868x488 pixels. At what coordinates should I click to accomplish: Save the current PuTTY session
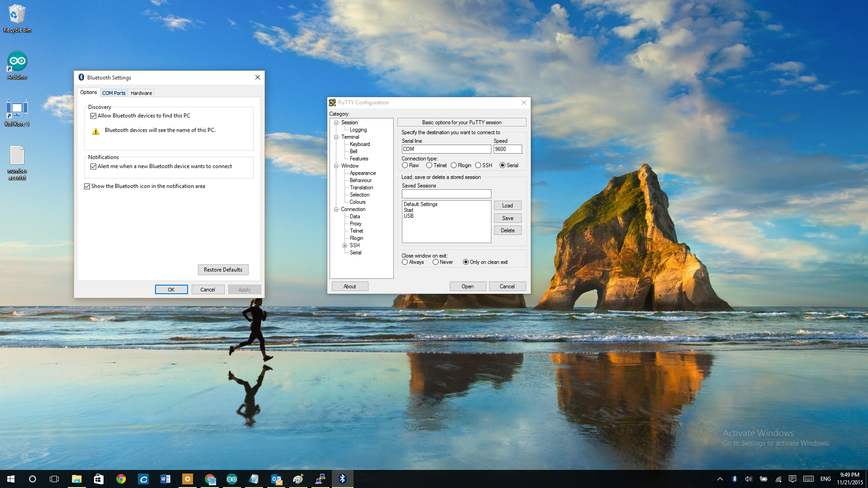pyautogui.click(x=508, y=218)
